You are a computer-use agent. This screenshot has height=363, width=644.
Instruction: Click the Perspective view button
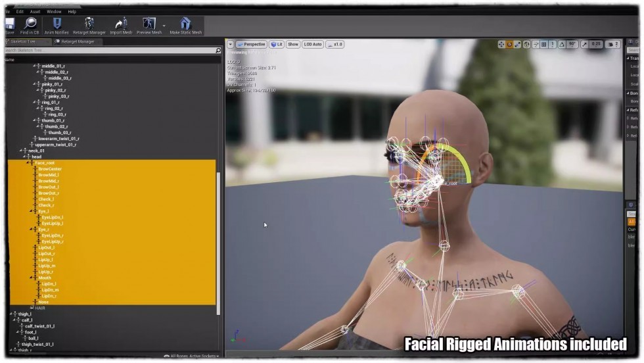coord(251,45)
